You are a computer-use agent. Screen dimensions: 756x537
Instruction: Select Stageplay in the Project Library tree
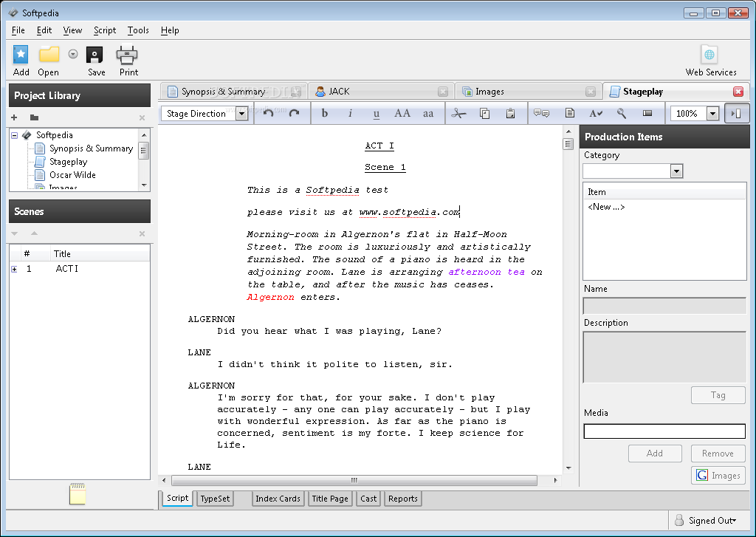tap(68, 162)
